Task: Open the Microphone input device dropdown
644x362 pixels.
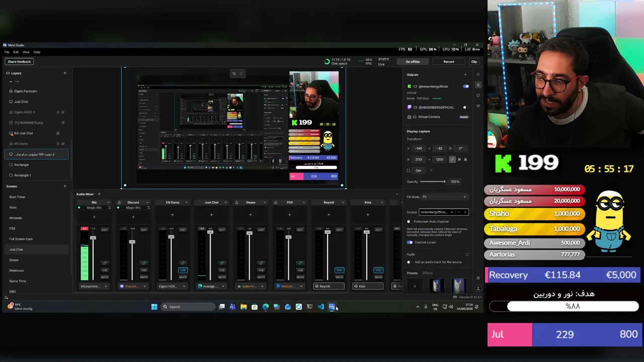Action: coord(94,287)
